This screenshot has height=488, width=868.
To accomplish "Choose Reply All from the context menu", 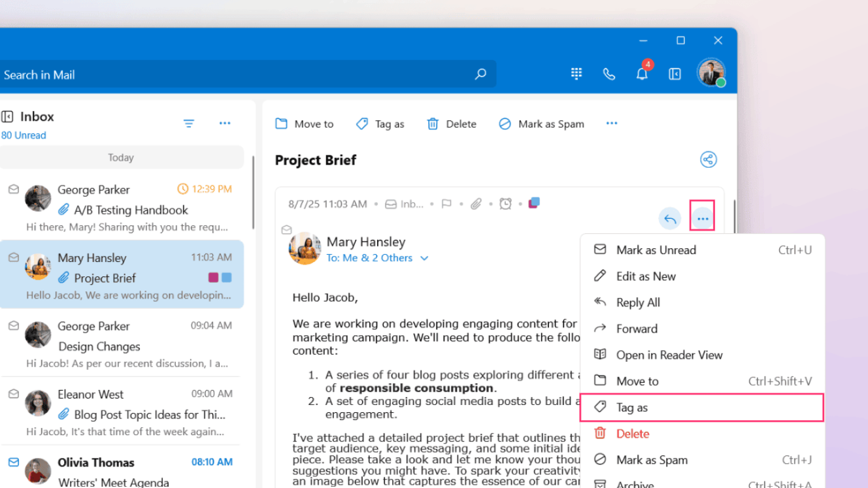I will (x=703, y=302).
